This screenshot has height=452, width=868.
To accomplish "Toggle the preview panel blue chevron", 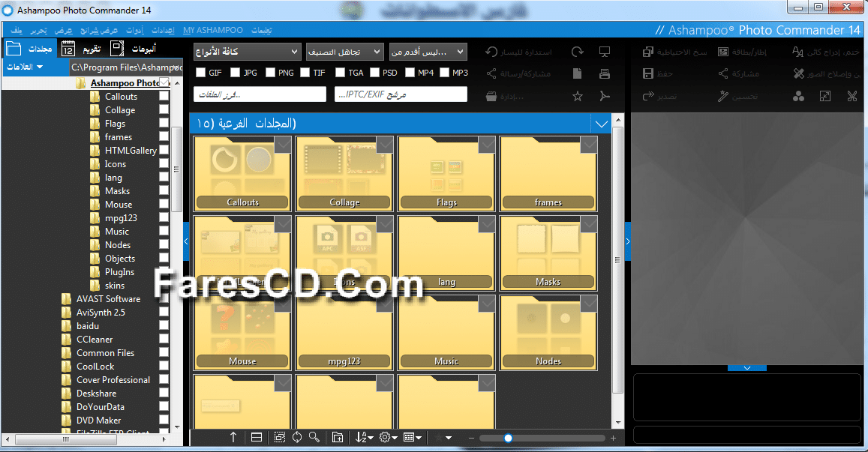I will coord(746,368).
